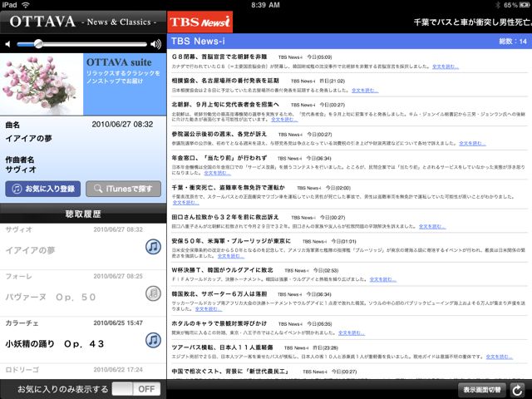Open headline ツアーバス横転、日本人11人重軽傷
Image resolution: width=532 pixels, height=399 pixels.
(222, 347)
